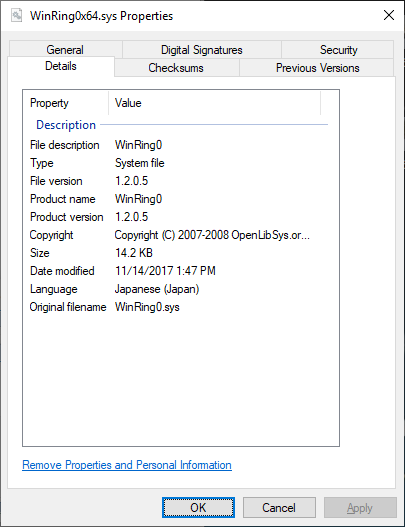Click the Japanese (Japan) language value
This screenshot has height=527, width=405.
[x=157, y=289]
